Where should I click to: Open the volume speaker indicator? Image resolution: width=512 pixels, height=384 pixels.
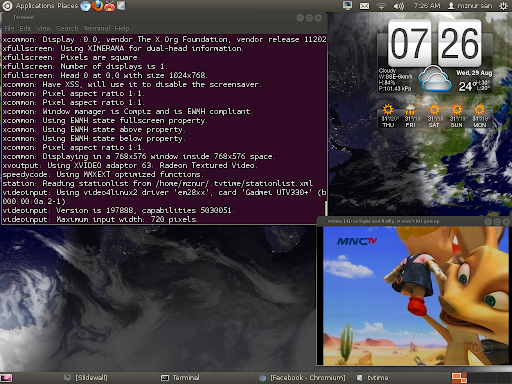[x=398, y=6]
